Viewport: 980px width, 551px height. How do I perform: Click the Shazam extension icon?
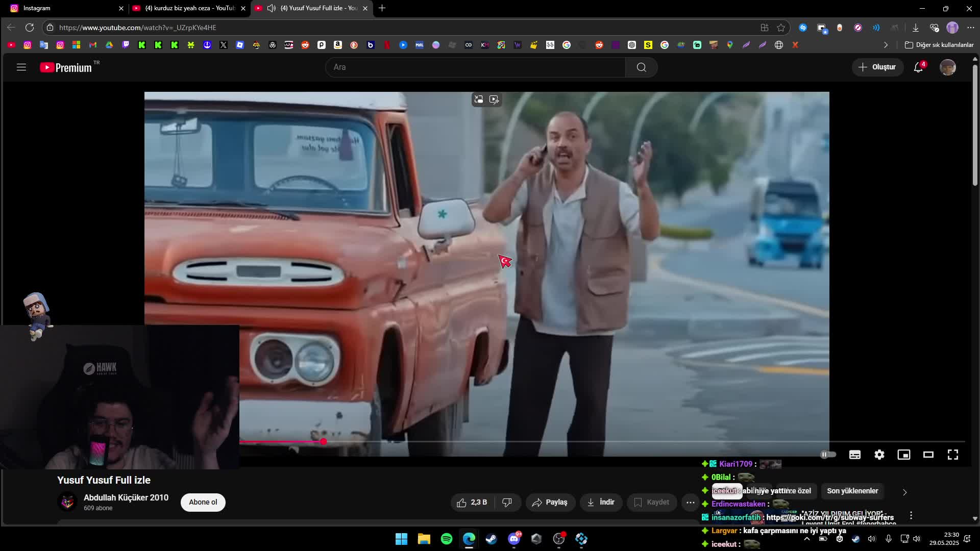point(803,28)
